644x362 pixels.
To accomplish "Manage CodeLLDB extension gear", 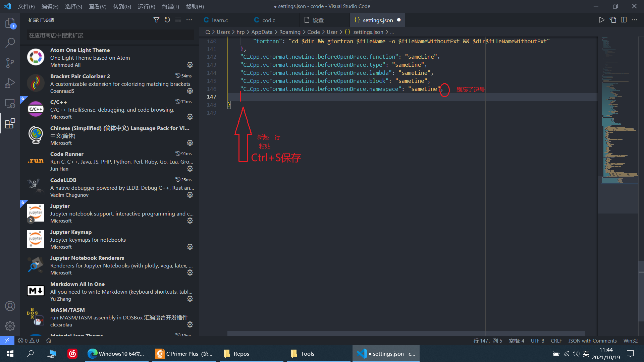I will 190,195.
